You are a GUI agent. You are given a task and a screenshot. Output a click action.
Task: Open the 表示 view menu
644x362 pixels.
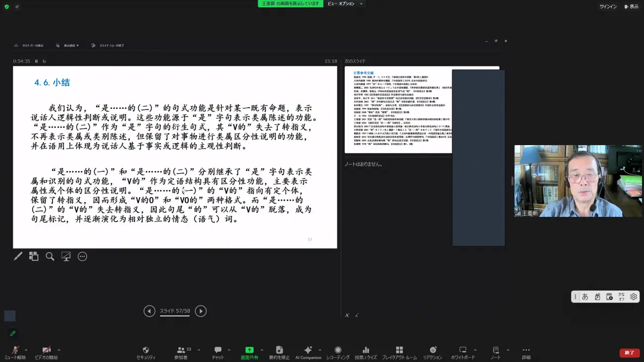point(631,6)
